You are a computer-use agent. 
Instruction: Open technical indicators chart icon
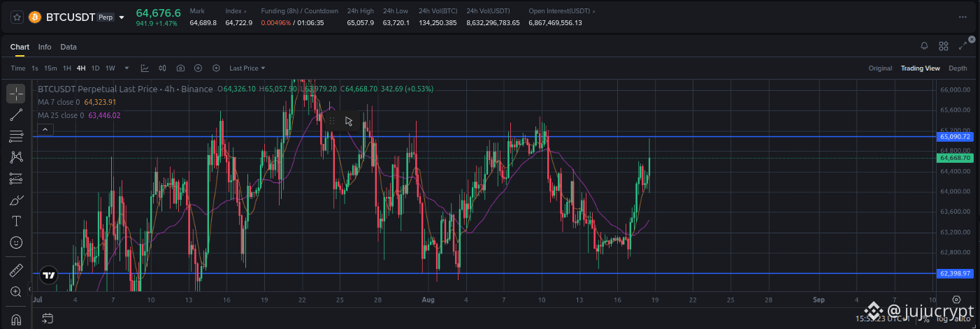tap(145, 68)
